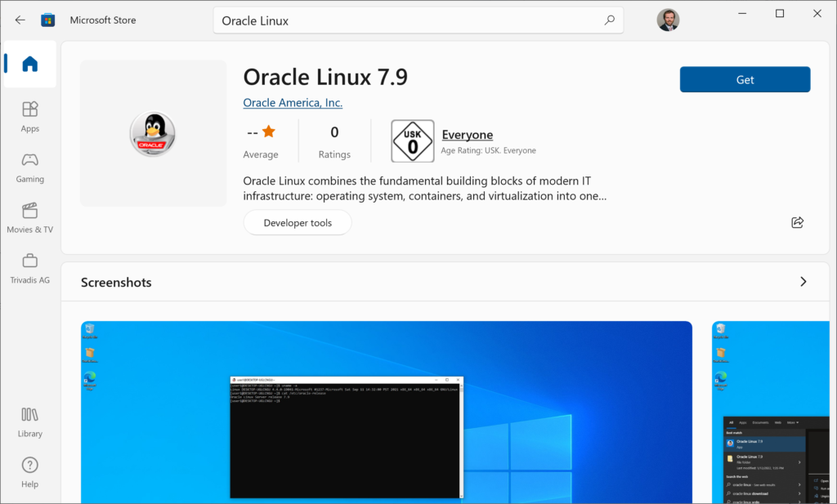The width and height of the screenshot is (837, 504).
Task: Click the Microsoft Store logo icon
Action: coord(48,20)
